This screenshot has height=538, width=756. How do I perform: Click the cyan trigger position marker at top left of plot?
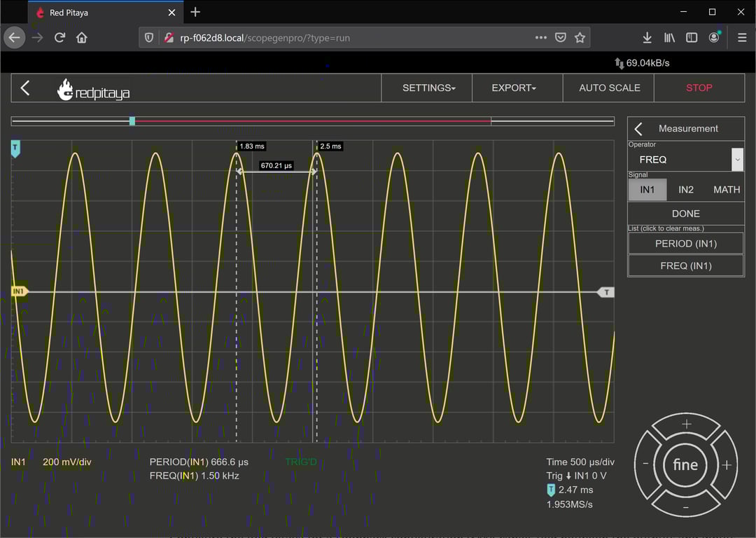15,149
